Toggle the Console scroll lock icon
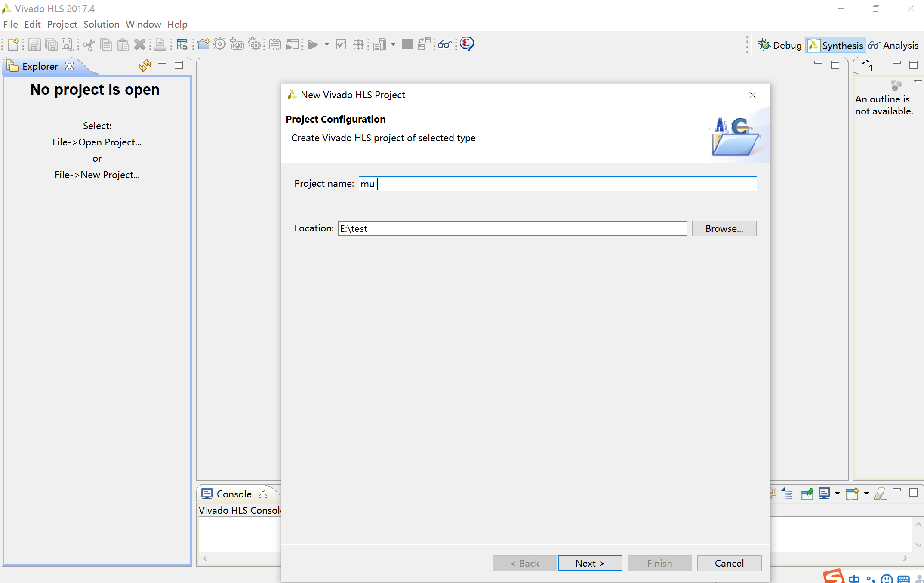This screenshot has width=924, height=583. [x=787, y=493]
